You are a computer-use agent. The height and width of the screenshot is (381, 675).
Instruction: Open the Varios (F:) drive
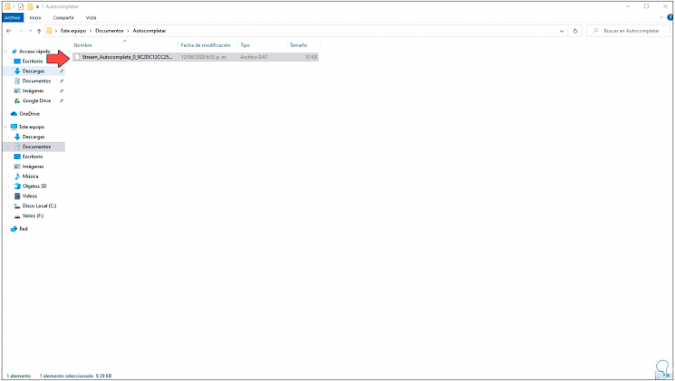[33, 216]
